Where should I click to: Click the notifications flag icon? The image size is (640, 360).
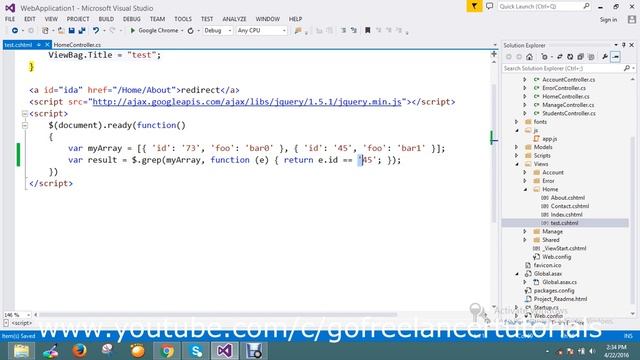coord(474,6)
